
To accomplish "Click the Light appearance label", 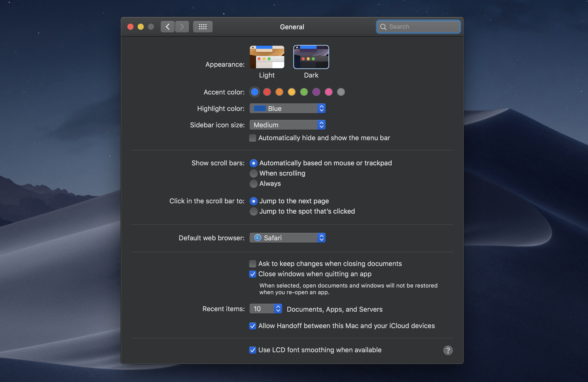I will tap(267, 75).
